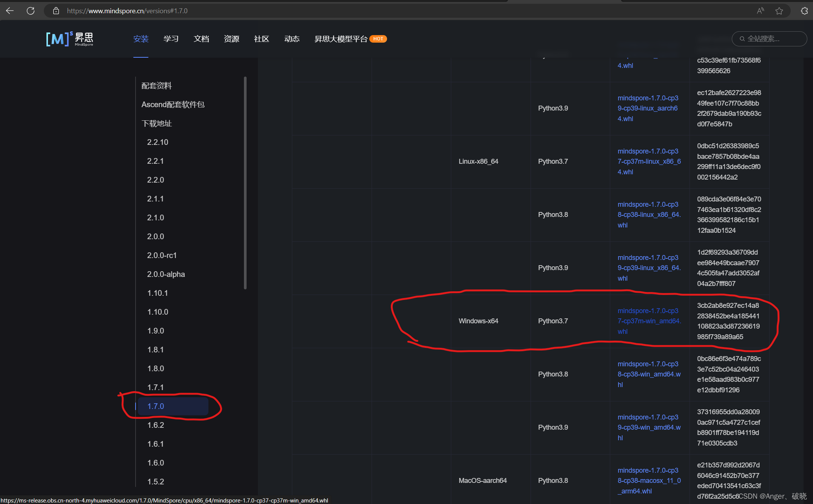Click the sidebar vertical scrollbar

[245, 183]
